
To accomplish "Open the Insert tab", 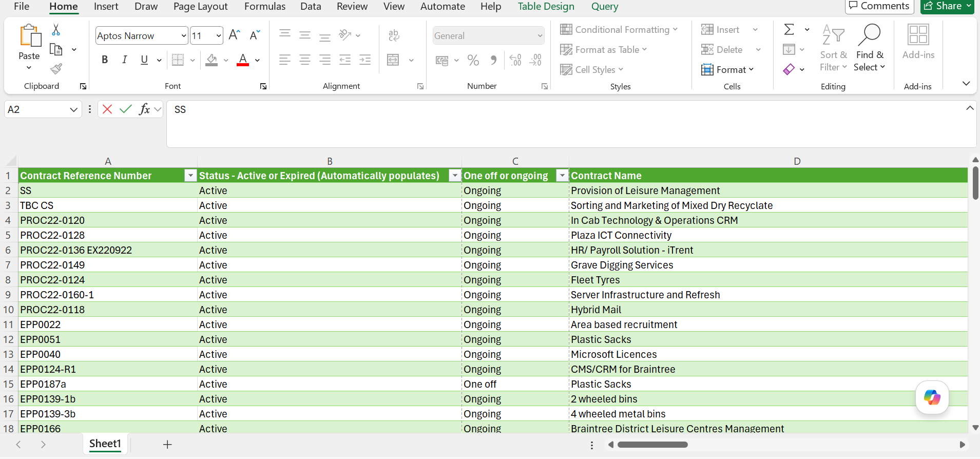I will [x=106, y=6].
